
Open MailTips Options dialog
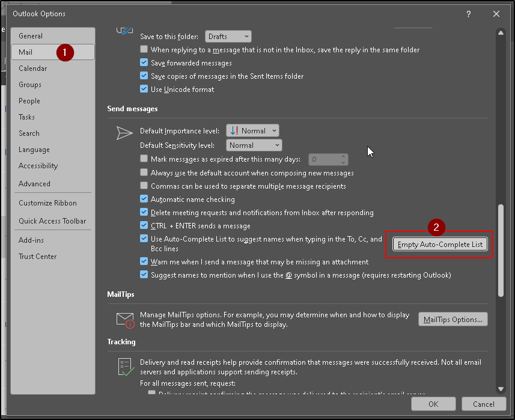[x=453, y=319]
